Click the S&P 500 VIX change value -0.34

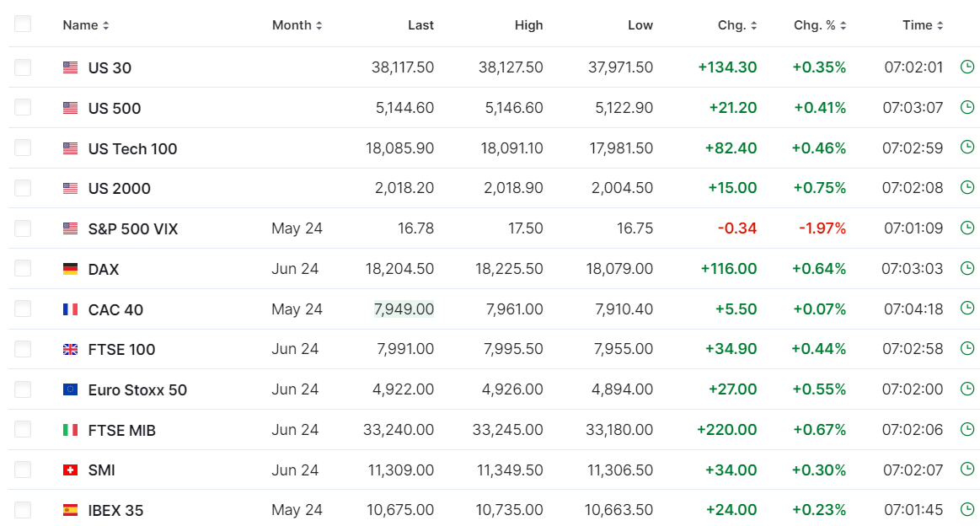736,228
